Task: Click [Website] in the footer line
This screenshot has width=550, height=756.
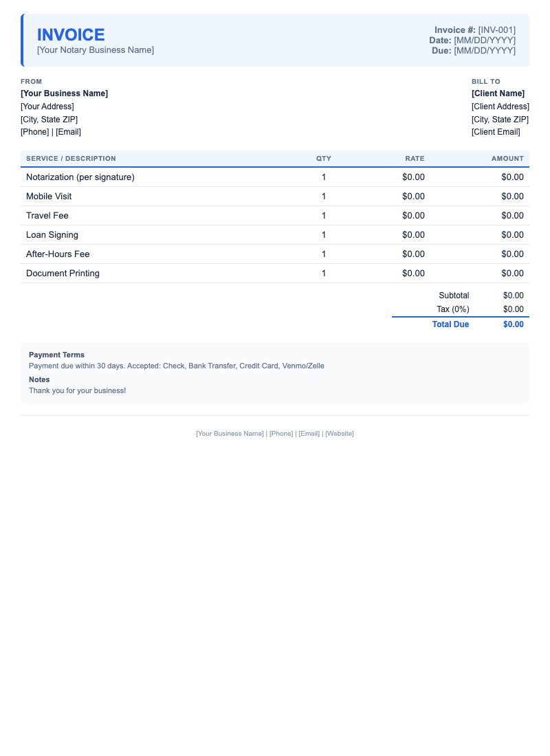Action: pos(340,434)
